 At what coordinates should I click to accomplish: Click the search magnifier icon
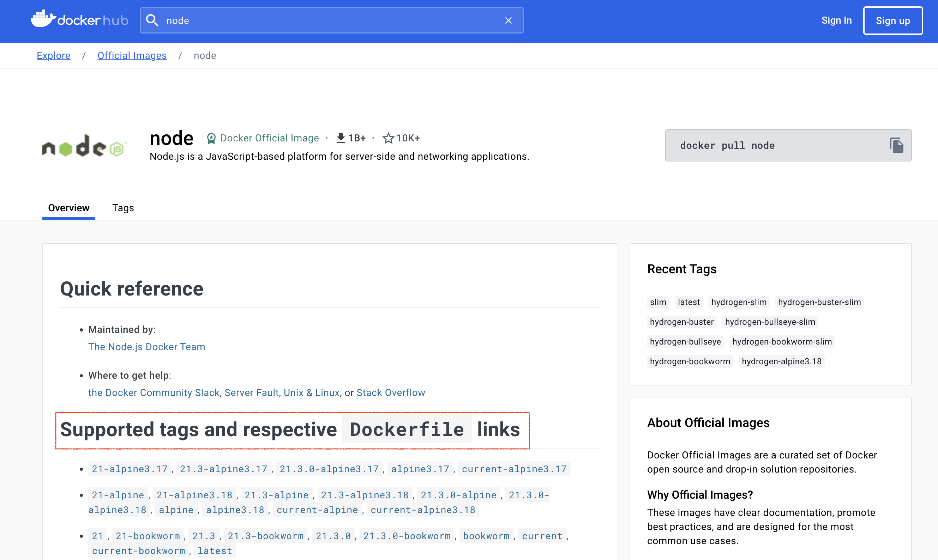point(152,20)
